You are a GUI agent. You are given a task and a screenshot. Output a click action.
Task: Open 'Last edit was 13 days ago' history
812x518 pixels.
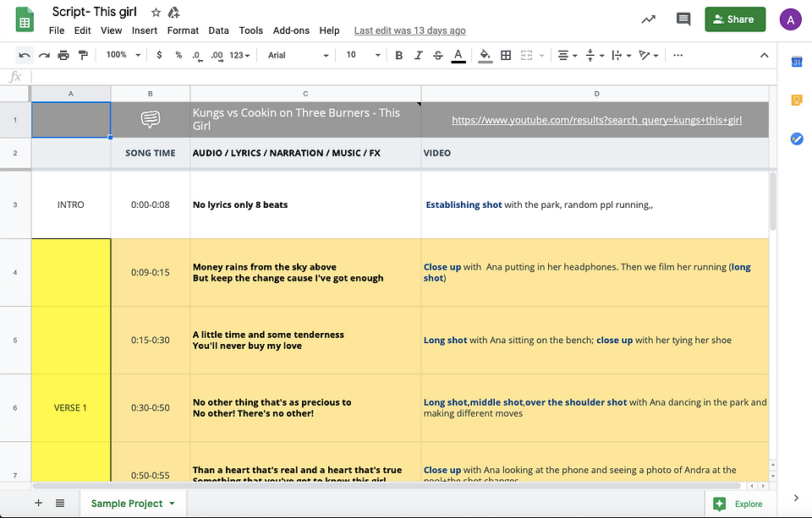(x=409, y=30)
